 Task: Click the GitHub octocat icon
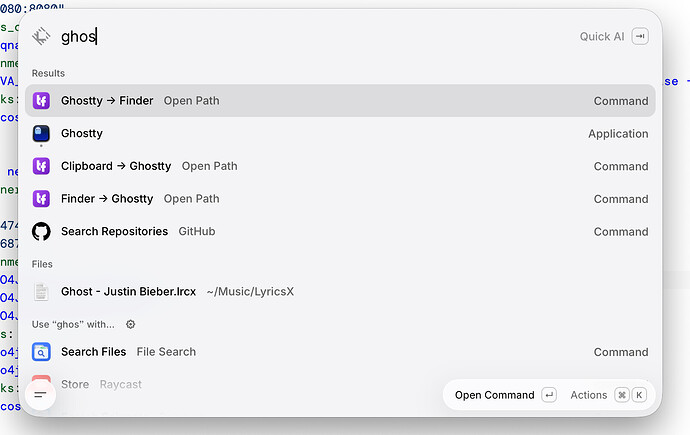click(41, 231)
